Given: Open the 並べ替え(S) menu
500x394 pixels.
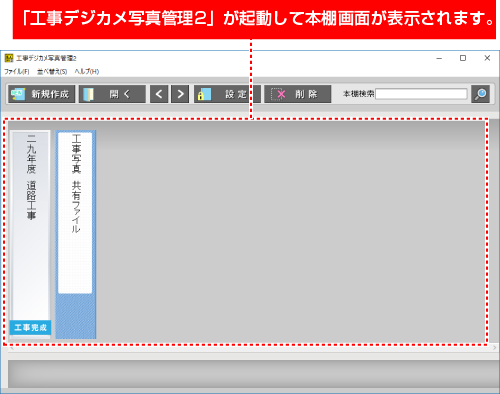Looking at the screenshot, I should 52,71.
